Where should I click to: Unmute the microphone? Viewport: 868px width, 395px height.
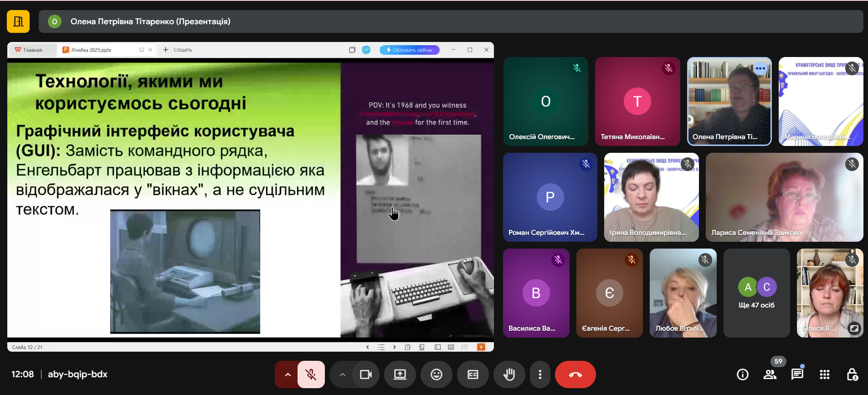[311, 374]
